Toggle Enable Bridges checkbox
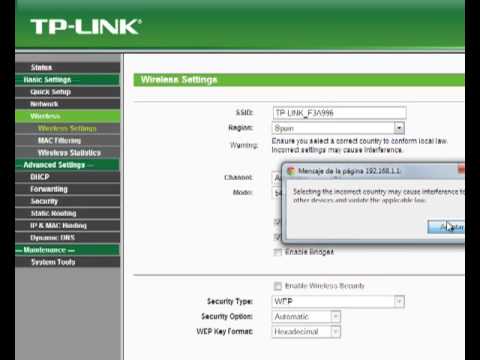Screen dimensions: 480x360 (x=277, y=252)
